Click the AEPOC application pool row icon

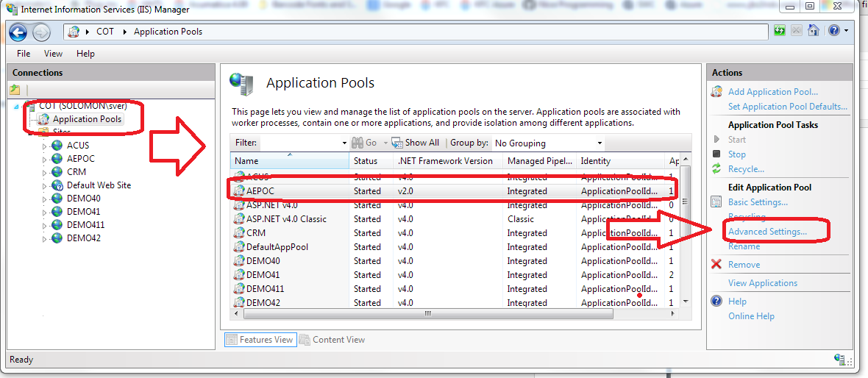tap(239, 191)
